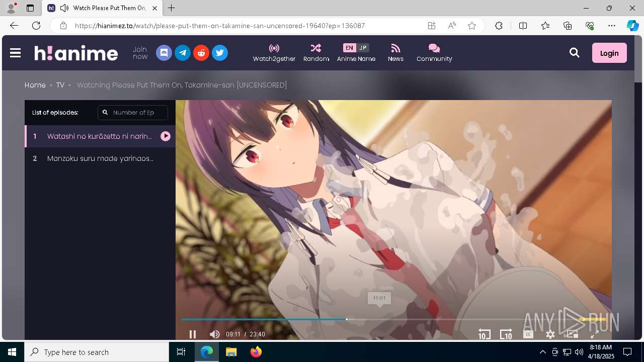
Task: Go to Home breadcrumb
Action: [35, 85]
